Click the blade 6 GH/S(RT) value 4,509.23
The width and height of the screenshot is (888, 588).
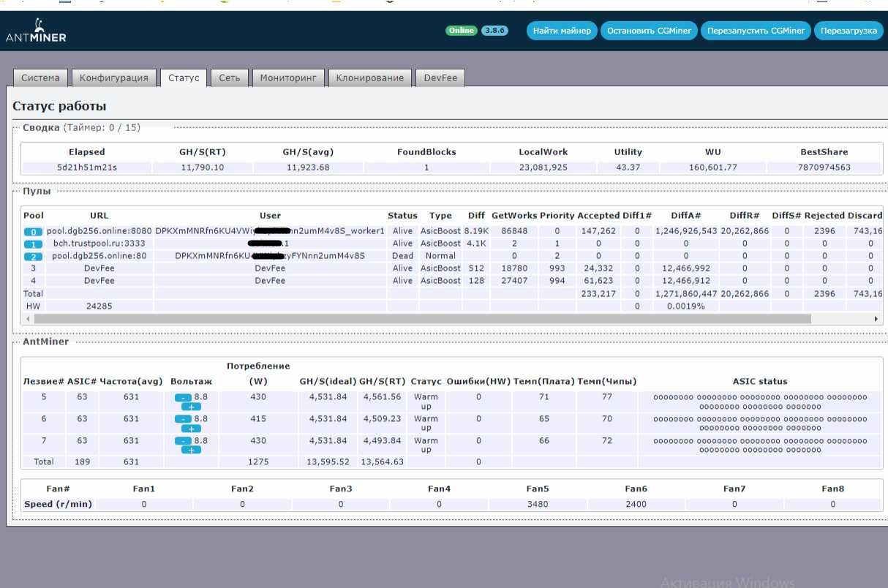(382, 419)
